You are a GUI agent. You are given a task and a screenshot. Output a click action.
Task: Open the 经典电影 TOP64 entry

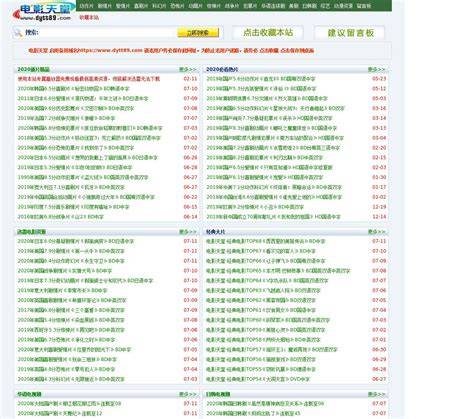tap(267, 281)
